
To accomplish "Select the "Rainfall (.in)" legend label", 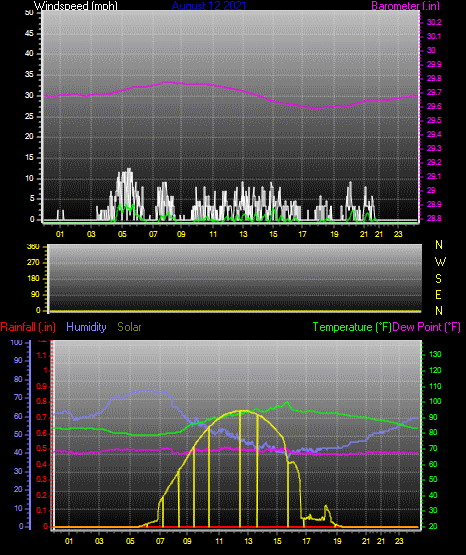I will coord(28,327).
